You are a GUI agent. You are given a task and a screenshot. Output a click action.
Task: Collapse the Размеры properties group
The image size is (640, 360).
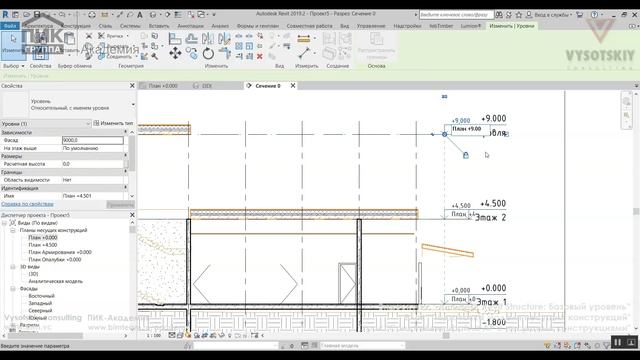click(x=125, y=156)
